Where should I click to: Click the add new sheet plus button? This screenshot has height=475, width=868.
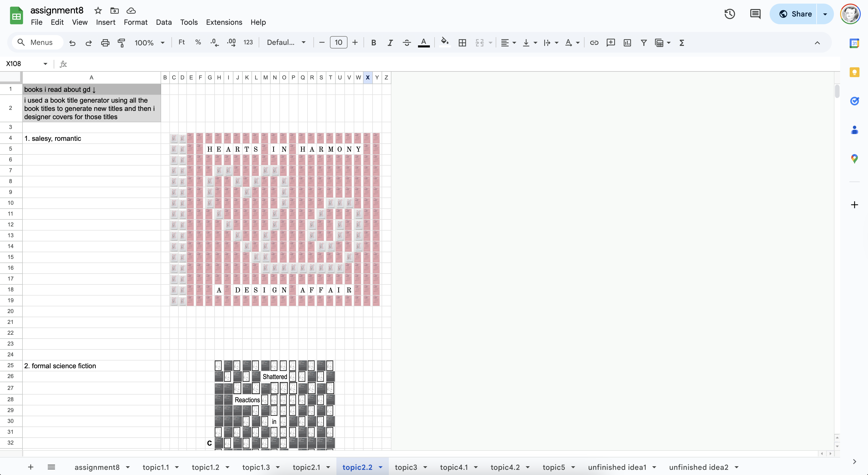pos(31,467)
